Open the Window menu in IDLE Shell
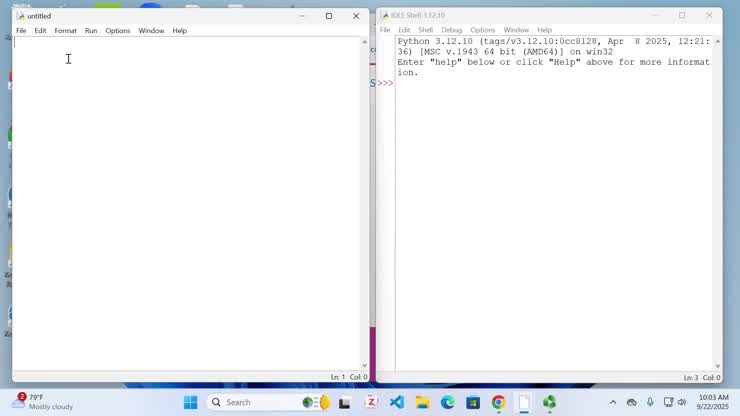Screen dimensions: 740x416 516,30
